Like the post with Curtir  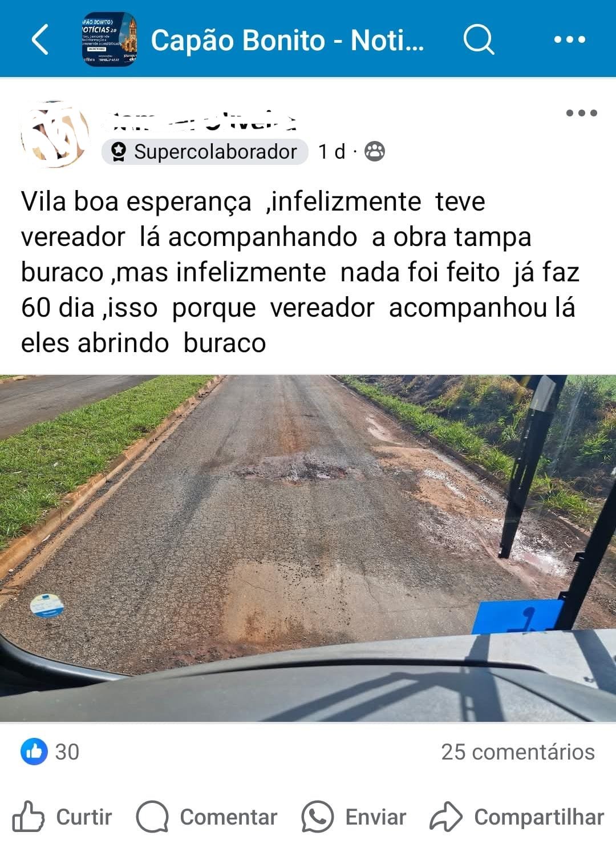62,817
